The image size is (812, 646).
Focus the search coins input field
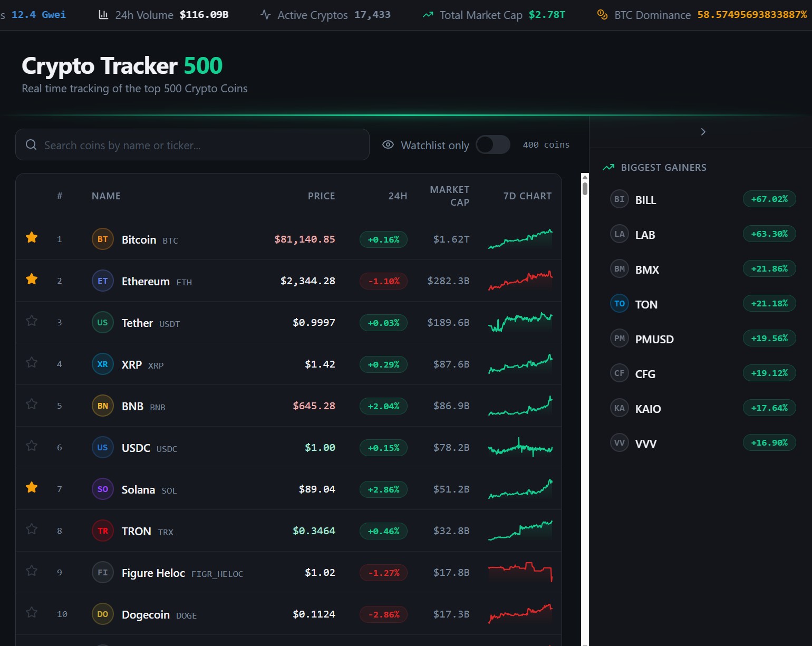(192, 144)
